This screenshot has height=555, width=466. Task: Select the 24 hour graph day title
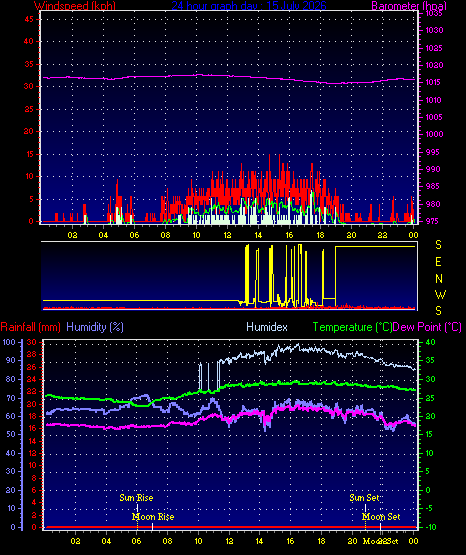pos(249,6)
